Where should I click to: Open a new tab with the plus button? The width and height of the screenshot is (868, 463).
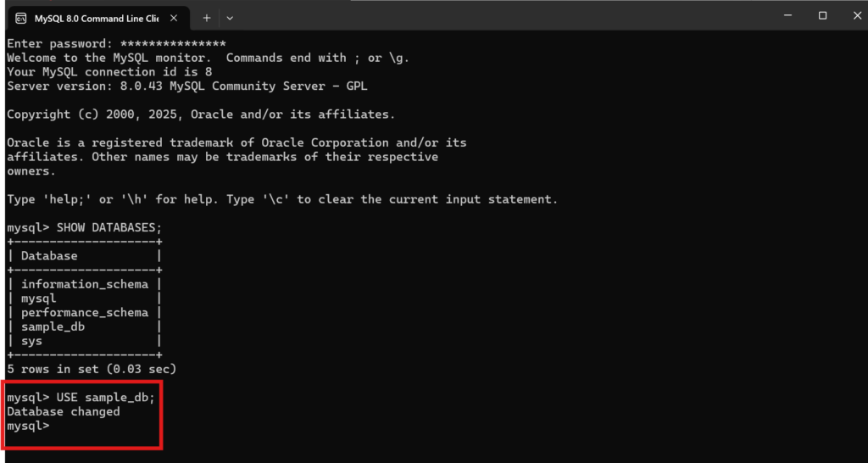point(206,18)
